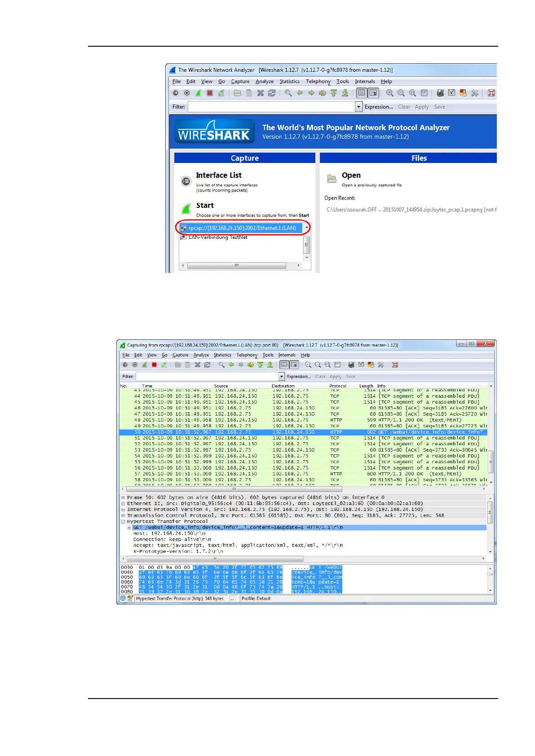
Task: Select rpcap 192.168.24.150 Ethernet.1 LAN interface
Action: [x=241, y=228]
